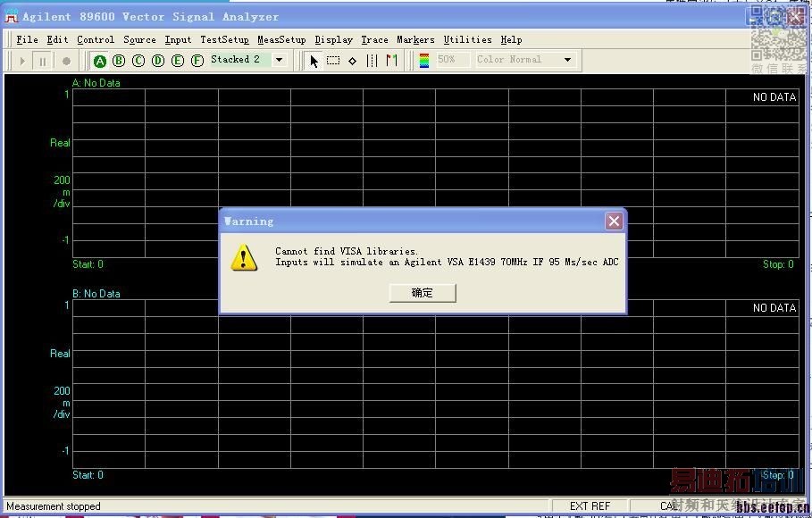Click the 50% field in the toolbar
Image resolution: width=812 pixels, height=518 pixels.
[452, 60]
